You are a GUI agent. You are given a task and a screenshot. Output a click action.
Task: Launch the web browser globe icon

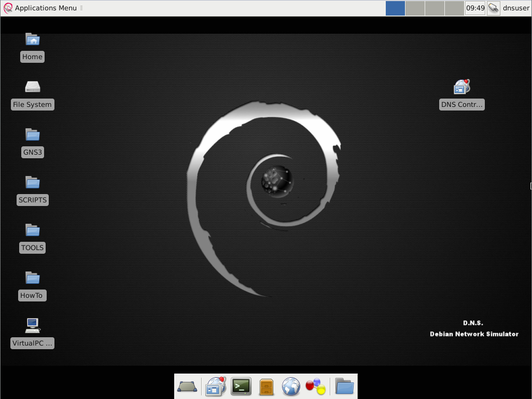coord(291,387)
